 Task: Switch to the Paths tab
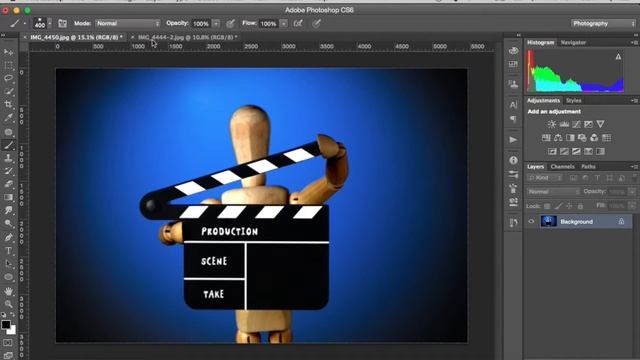(x=588, y=167)
